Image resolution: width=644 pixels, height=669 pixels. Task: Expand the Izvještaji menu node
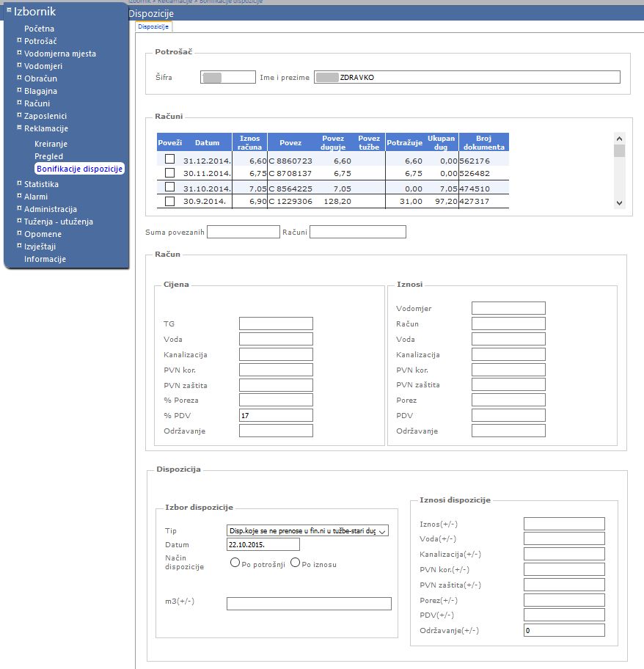point(19,245)
